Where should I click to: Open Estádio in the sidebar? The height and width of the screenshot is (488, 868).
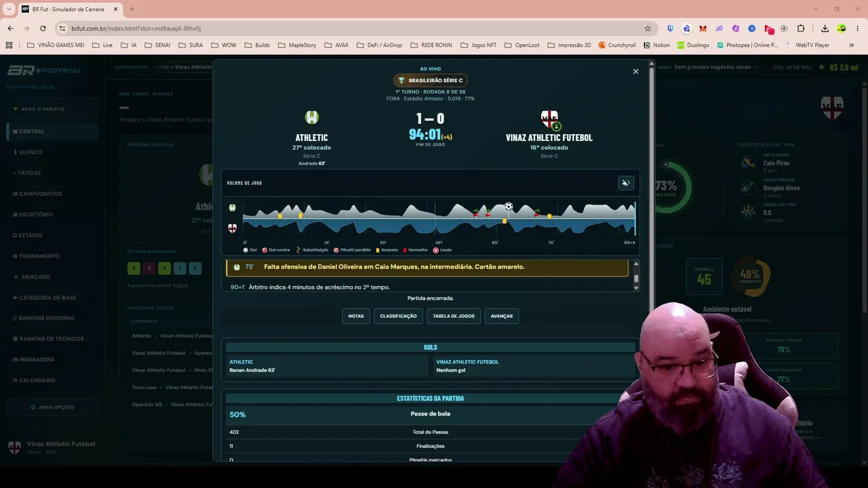52,235
